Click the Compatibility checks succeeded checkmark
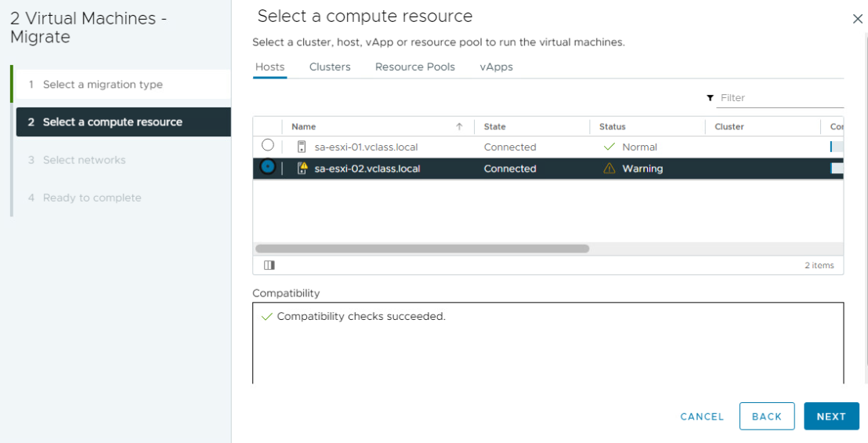This screenshot has height=443, width=868. pyautogui.click(x=267, y=317)
